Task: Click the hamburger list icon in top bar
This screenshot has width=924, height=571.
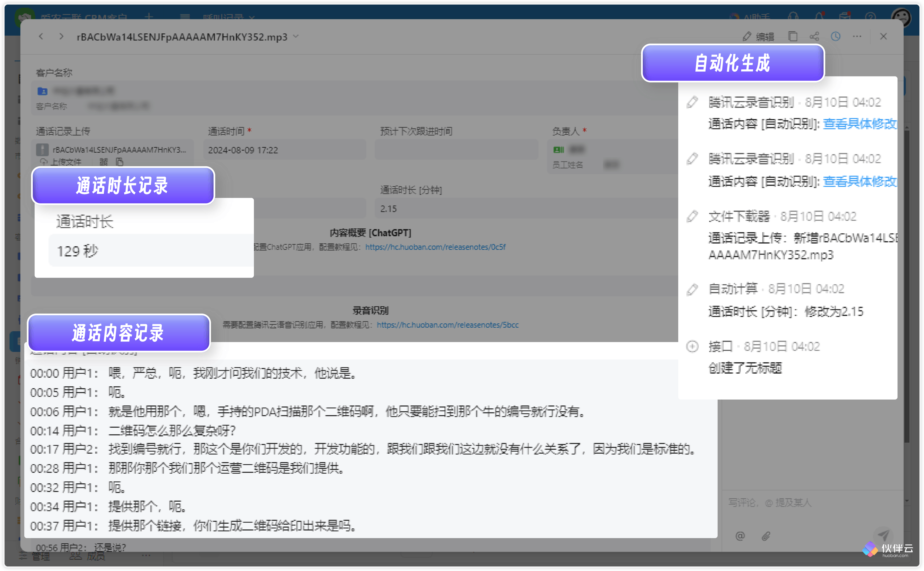Action: coord(185,17)
